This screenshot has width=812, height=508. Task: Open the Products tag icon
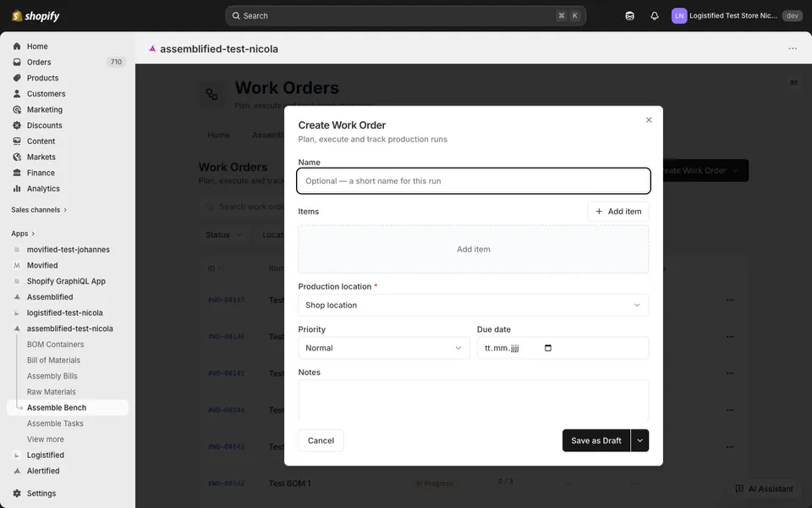[17, 78]
